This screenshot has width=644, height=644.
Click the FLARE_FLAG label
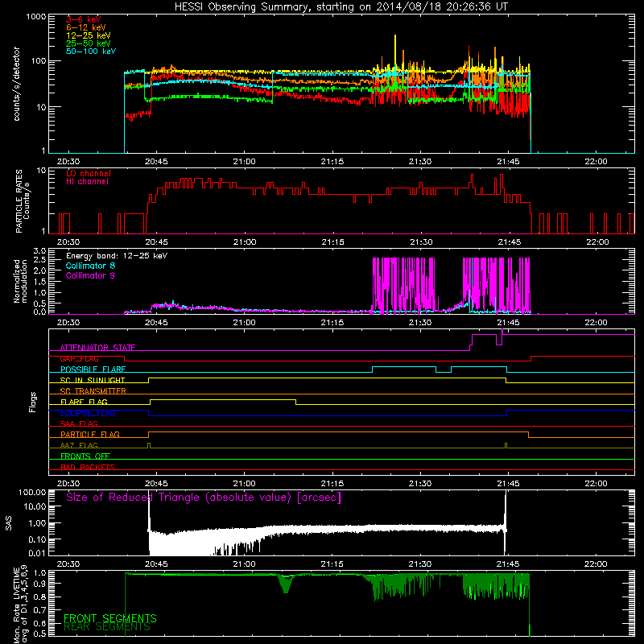pos(84,402)
